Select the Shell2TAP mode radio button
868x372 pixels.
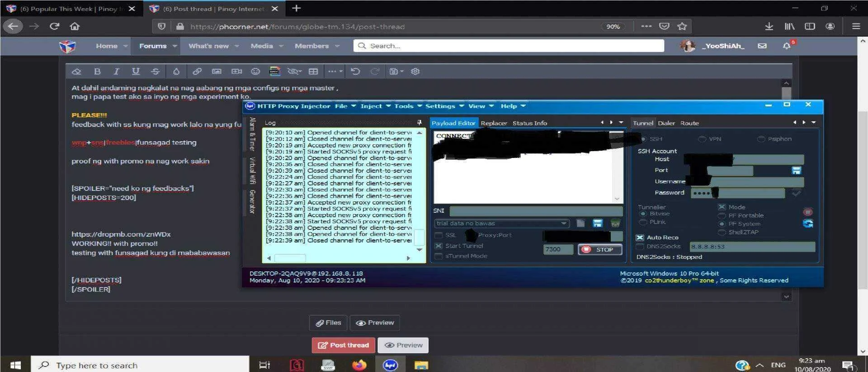[x=722, y=232]
